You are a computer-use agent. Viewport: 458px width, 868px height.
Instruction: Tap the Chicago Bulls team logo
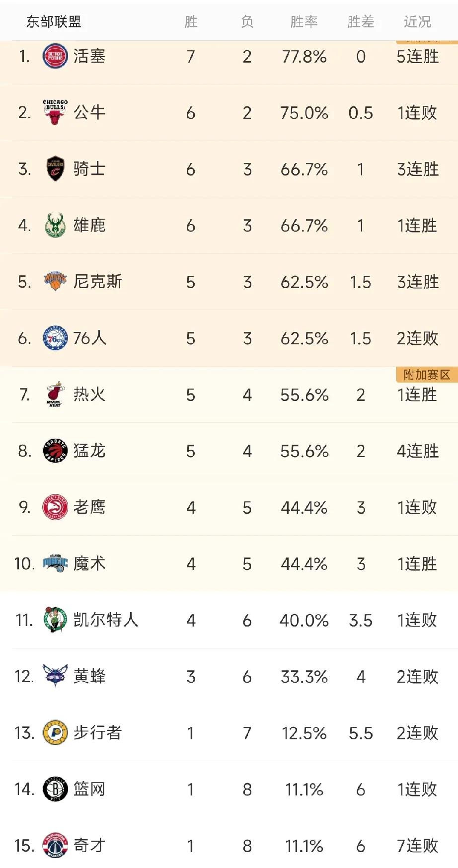55,112
